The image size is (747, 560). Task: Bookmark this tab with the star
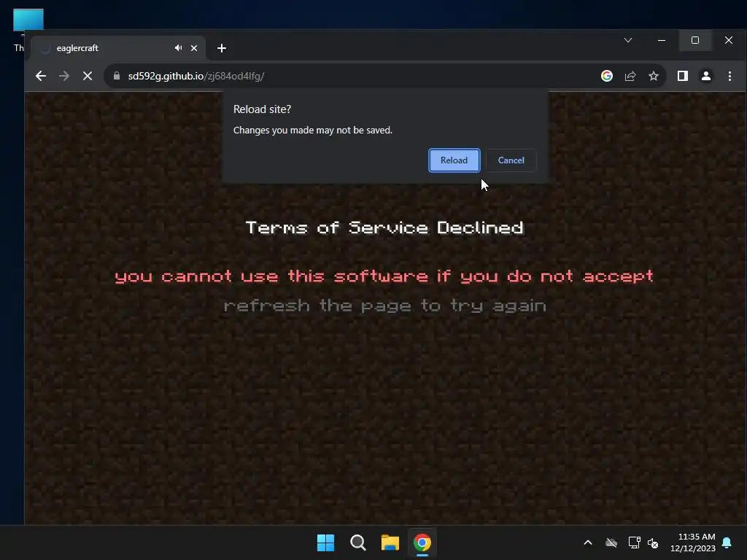654,76
